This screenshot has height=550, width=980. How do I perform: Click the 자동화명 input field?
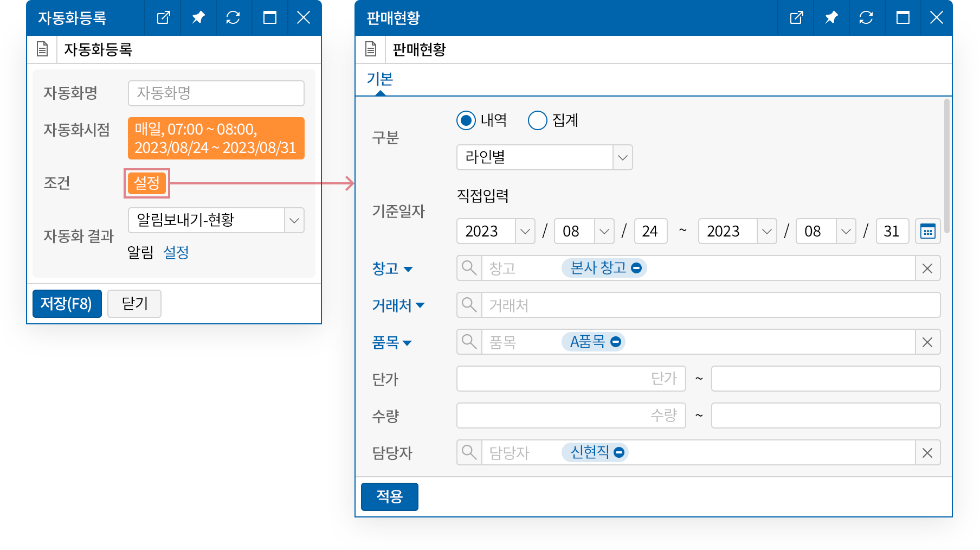[216, 93]
